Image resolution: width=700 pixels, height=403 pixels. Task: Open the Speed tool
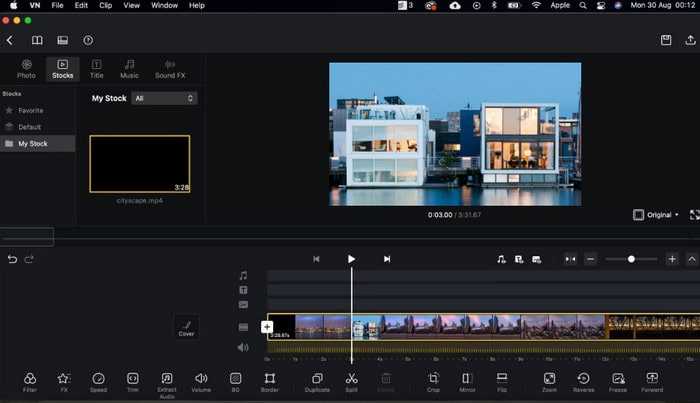(98, 382)
